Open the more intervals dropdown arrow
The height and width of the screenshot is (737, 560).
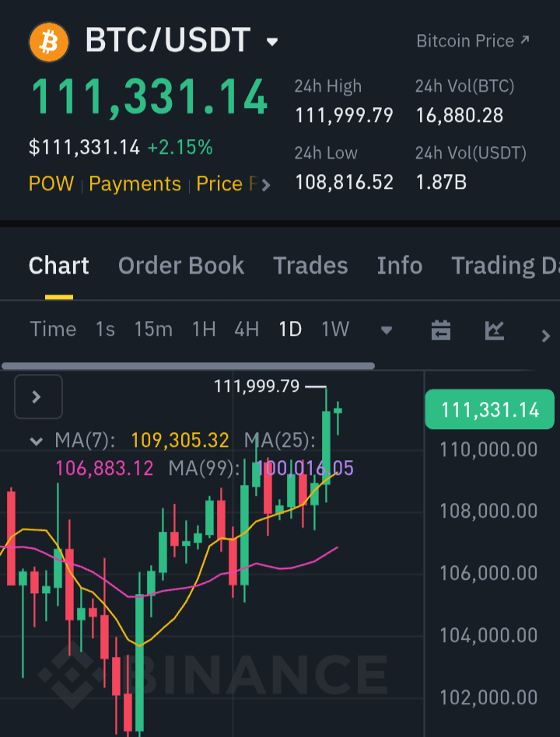pos(387,330)
